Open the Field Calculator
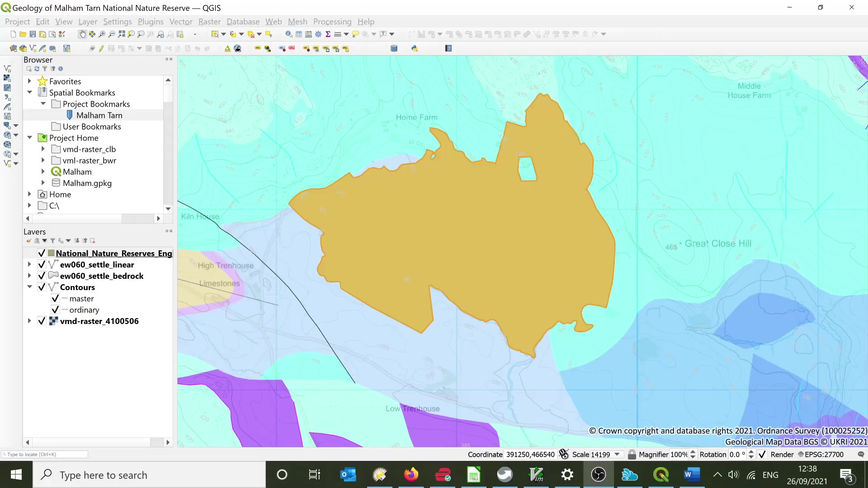Viewport: 868px width, 488px height. tap(308, 34)
